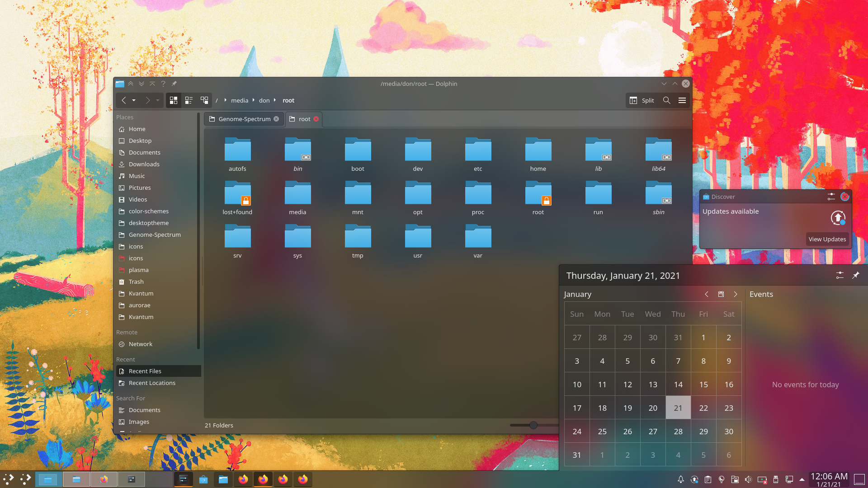Click the keep-below double-down-arrow titlebar icon
The image size is (868, 488).
click(142, 84)
